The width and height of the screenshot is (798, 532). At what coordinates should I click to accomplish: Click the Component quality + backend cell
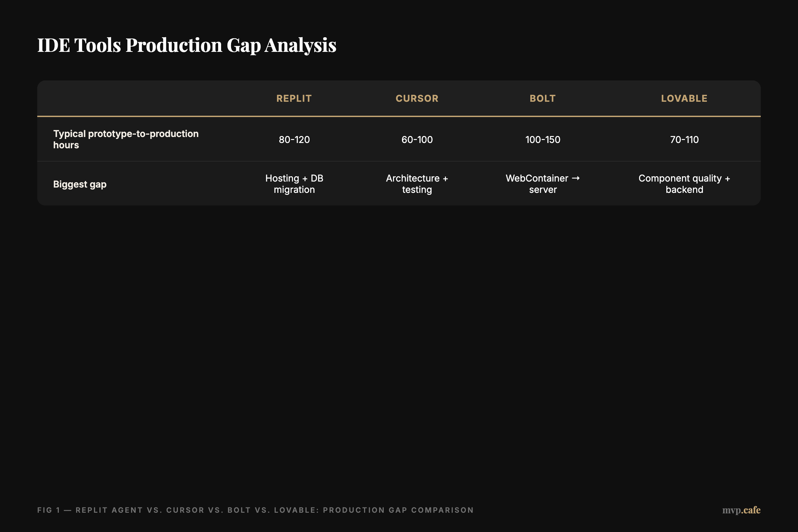click(684, 184)
